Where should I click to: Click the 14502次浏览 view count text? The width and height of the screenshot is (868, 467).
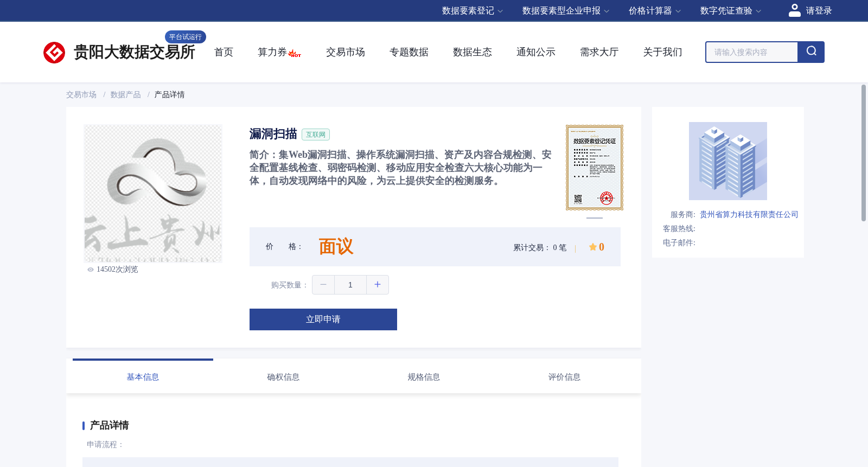coord(117,270)
